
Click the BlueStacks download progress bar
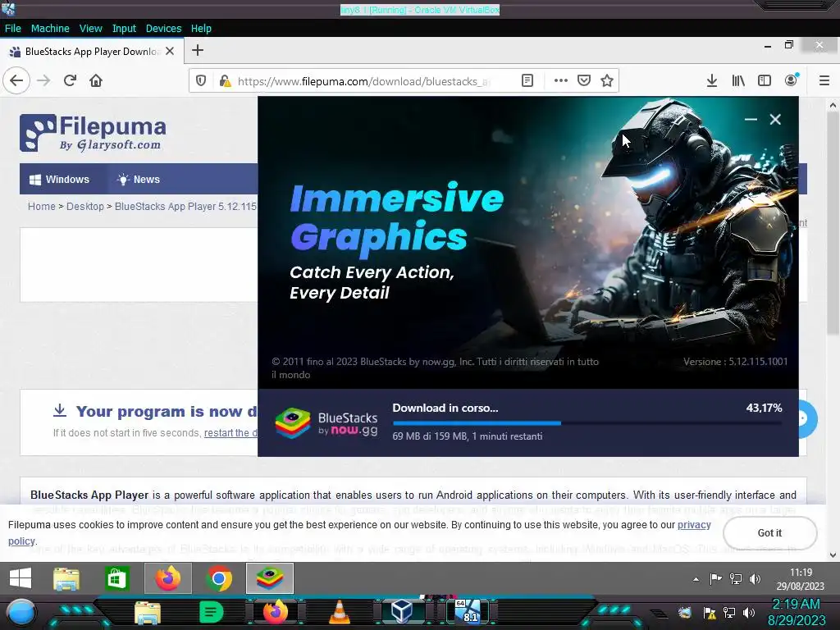click(587, 423)
